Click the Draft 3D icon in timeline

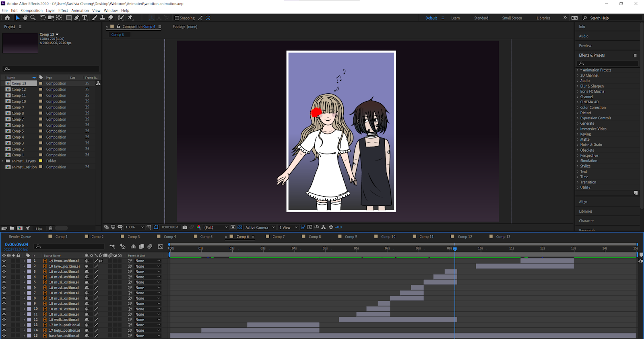(x=123, y=247)
